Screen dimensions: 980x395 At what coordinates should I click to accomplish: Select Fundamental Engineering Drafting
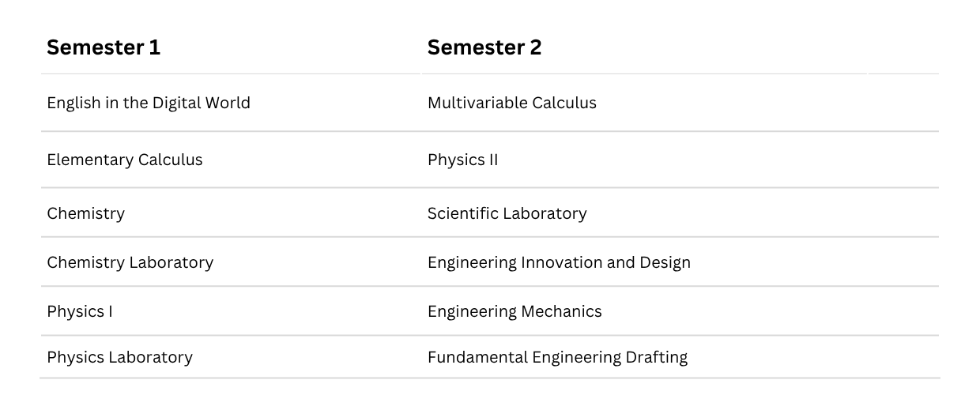point(557,357)
